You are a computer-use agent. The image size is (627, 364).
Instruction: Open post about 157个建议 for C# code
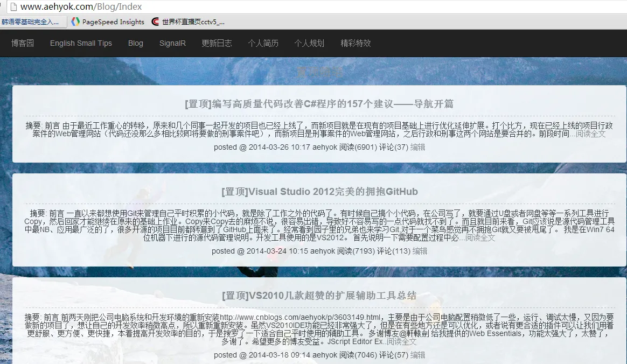click(319, 104)
